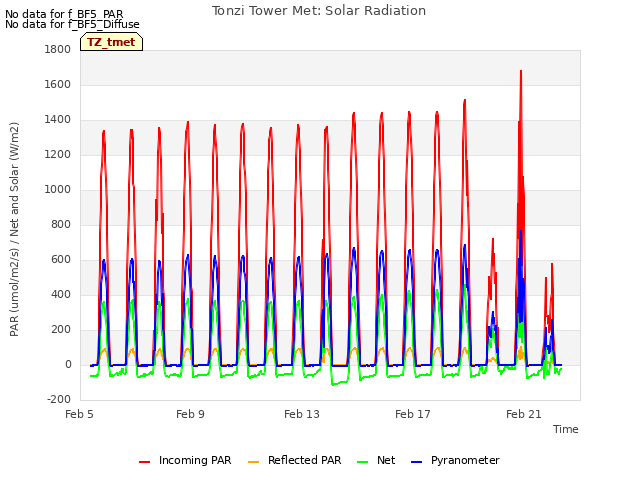
Task: Toggle the Reflected PAR legend label
Action: 304,460
